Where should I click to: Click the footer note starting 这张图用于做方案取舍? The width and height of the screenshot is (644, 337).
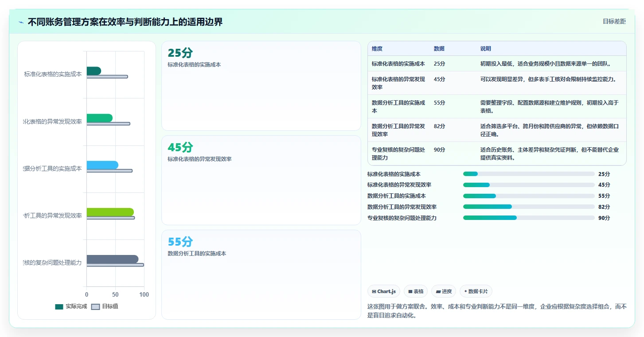pos(497,311)
